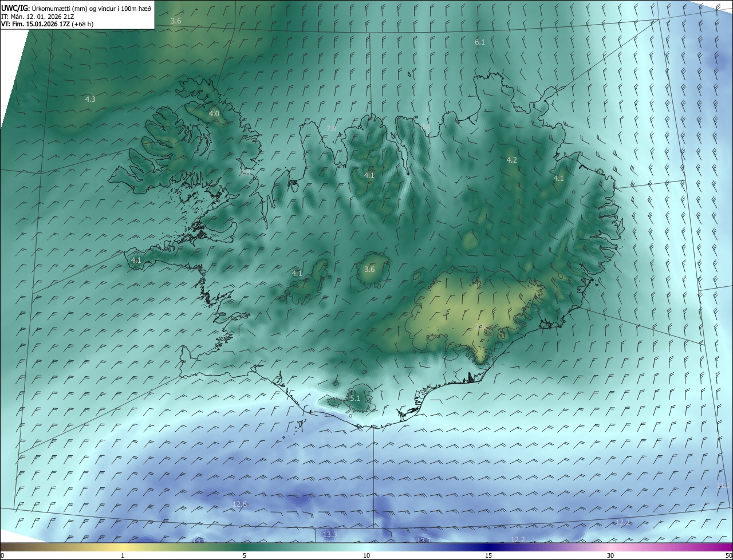Click the 8.4 value label on the north coast
The image size is (733, 560).
[425, 127]
